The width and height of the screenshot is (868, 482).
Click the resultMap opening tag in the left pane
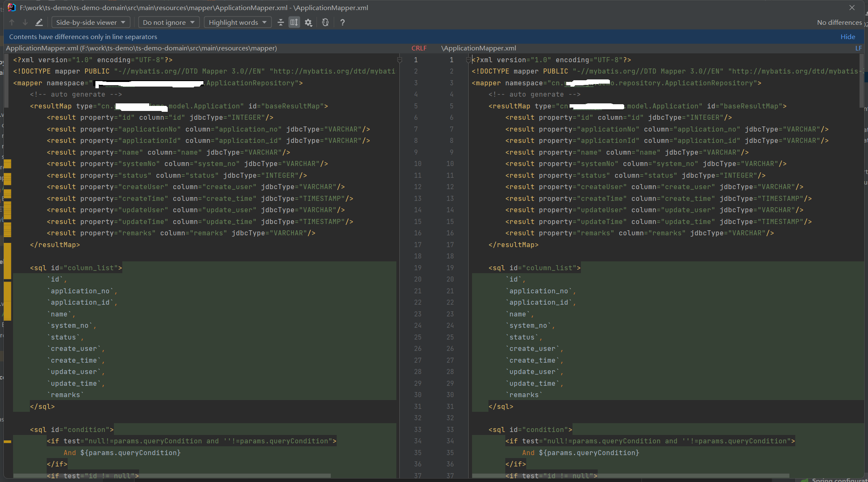tap(179, 106)
